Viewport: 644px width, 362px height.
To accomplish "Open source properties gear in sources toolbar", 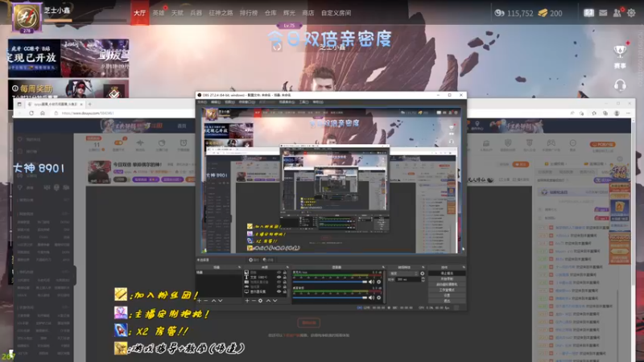I will [x=260, y=300].
